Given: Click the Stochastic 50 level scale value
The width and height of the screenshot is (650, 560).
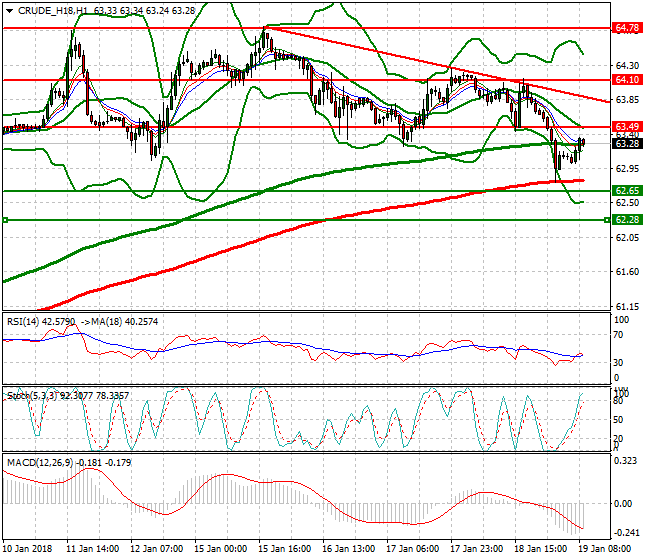Looking at the screenshot, I should [x=618, y=420].
